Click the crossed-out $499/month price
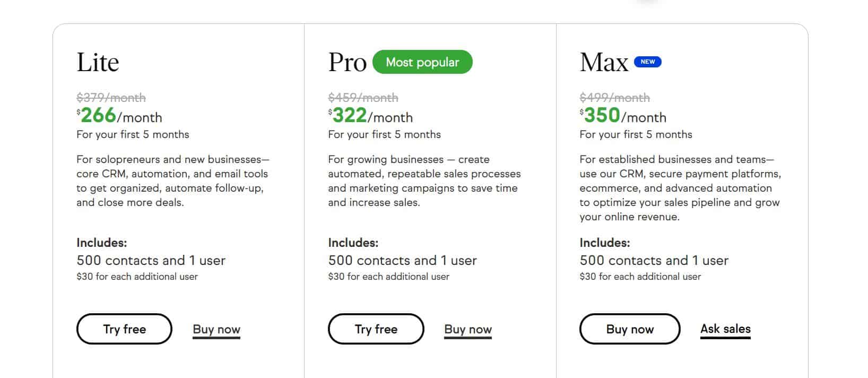 pyautogui.click(x=614, y=98)
